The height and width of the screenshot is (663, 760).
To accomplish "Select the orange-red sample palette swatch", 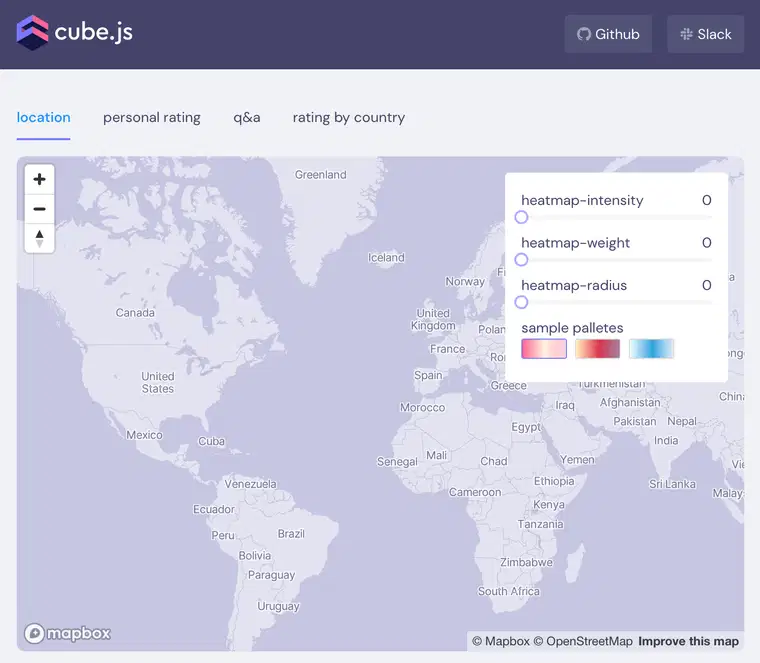I will click(x=598, y=348).
